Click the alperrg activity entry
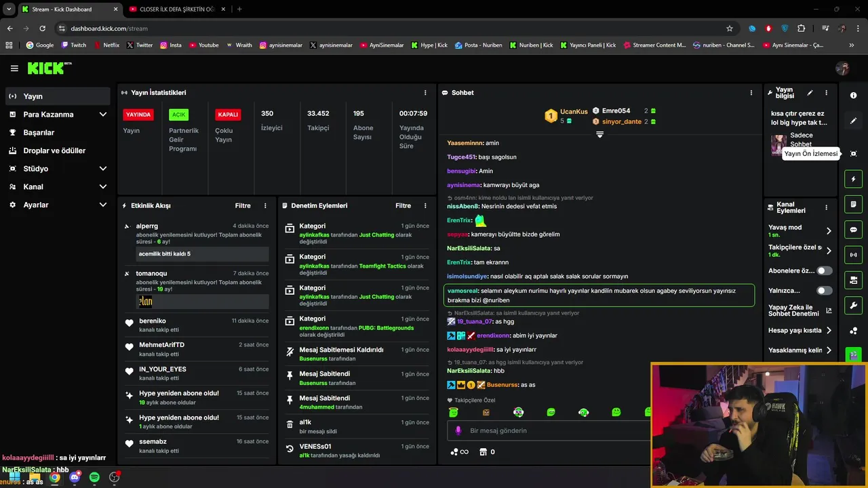Image resolution: width=868 pixels, height=488 pixels. click(197, 241)
